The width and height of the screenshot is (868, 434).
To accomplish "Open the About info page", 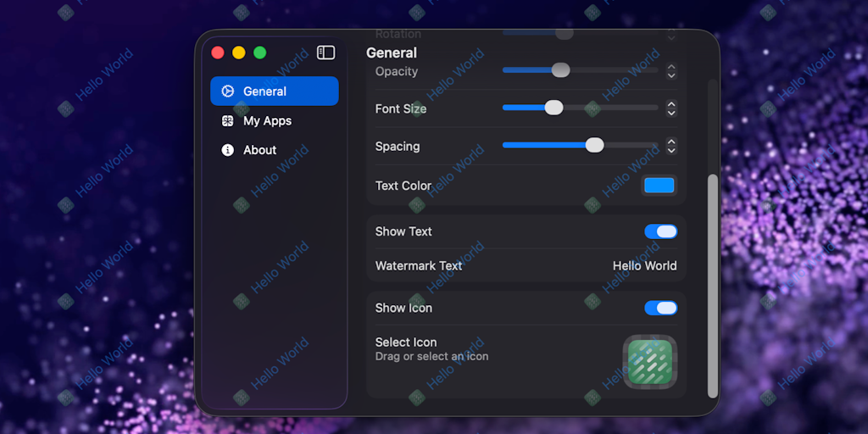I will coord(259,150).
